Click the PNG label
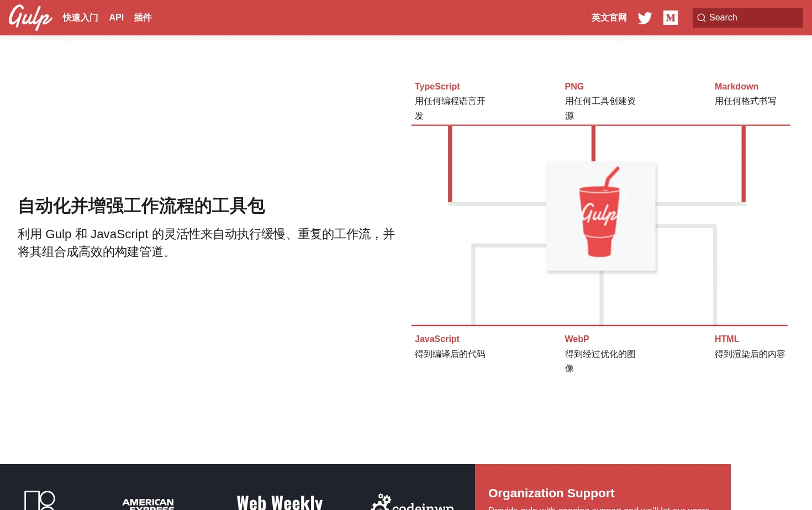 574,86
